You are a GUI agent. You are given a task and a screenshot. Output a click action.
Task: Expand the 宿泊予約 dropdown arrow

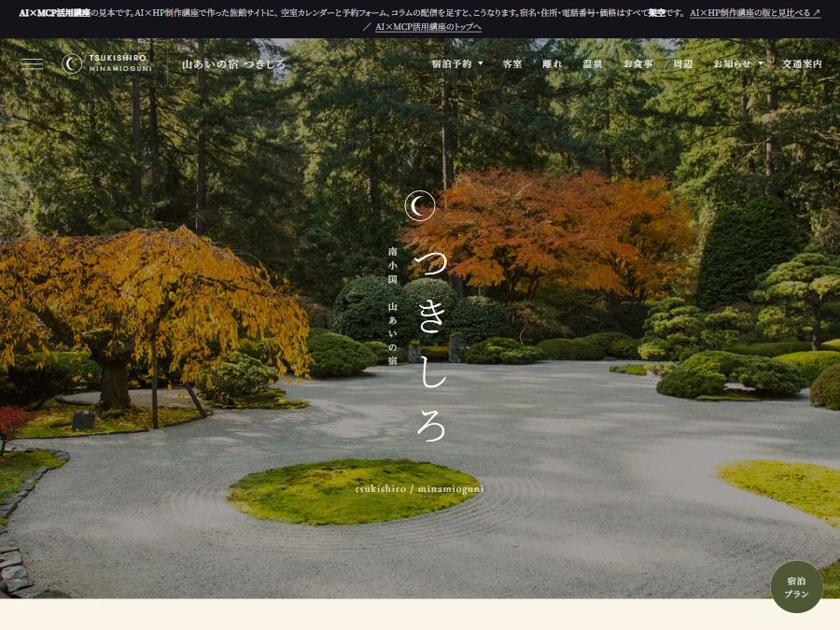coord(481,63)
